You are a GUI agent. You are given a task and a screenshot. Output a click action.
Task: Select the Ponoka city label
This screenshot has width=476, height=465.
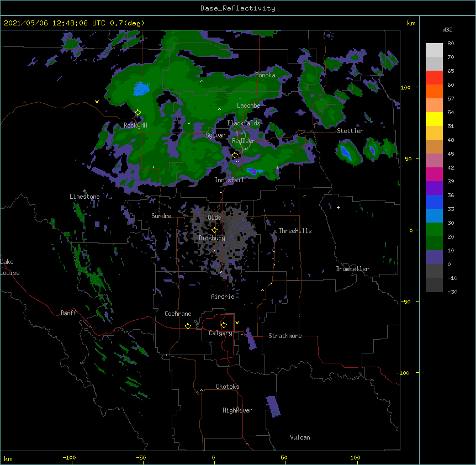point(265,75)
